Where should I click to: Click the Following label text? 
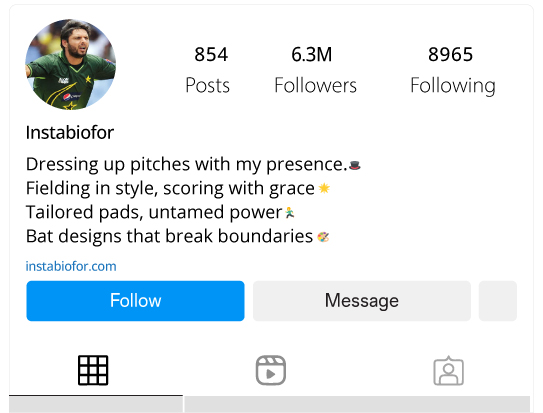[x=453, y=86]
